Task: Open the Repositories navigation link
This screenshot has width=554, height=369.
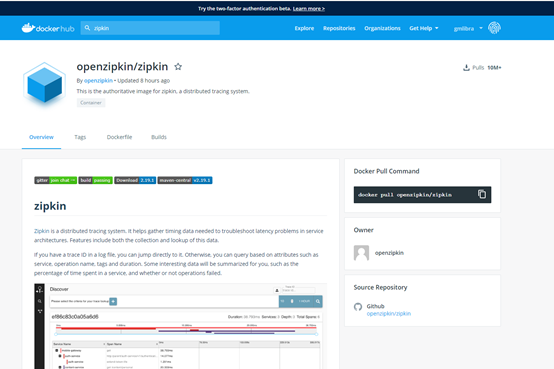Action: (x=339, y=28)
